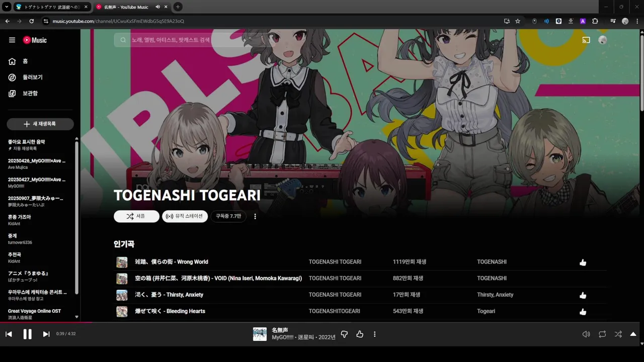Toggle repeat mode in the player
Screen dimensions: 644x362
click(602, 334)
